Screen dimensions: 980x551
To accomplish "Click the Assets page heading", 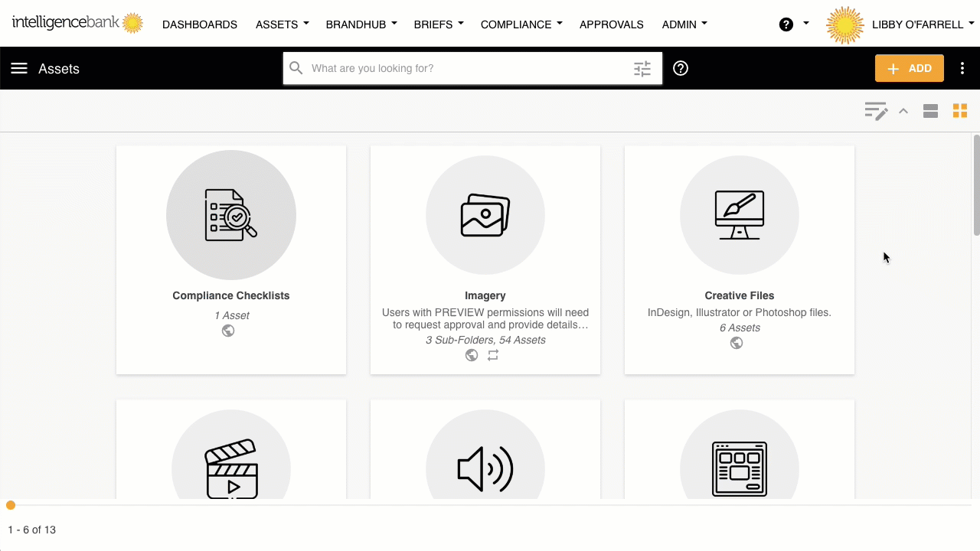I will point(59,69).
